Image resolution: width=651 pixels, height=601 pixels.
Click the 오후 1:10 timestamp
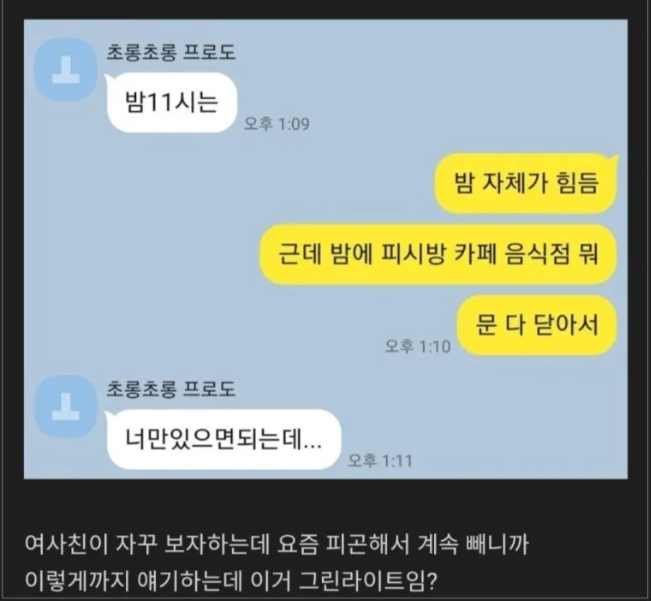point(417,346)
